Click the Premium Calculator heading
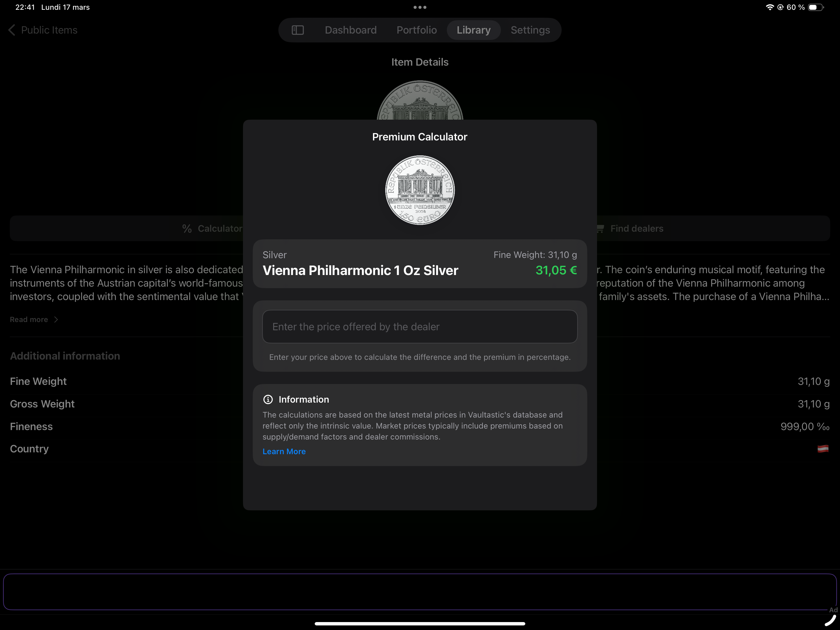This screenshot has width=840, height=630. pyautogui.click(x=420, y=137)
